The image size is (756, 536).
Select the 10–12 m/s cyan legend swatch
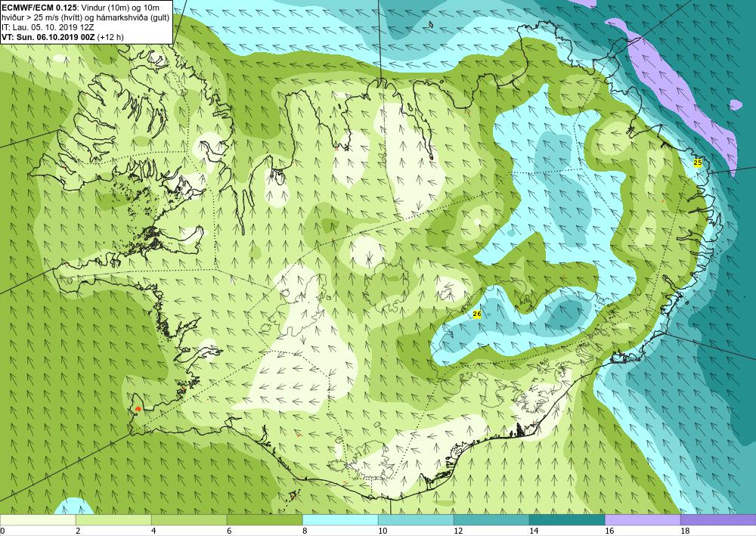tap(416, 520)
